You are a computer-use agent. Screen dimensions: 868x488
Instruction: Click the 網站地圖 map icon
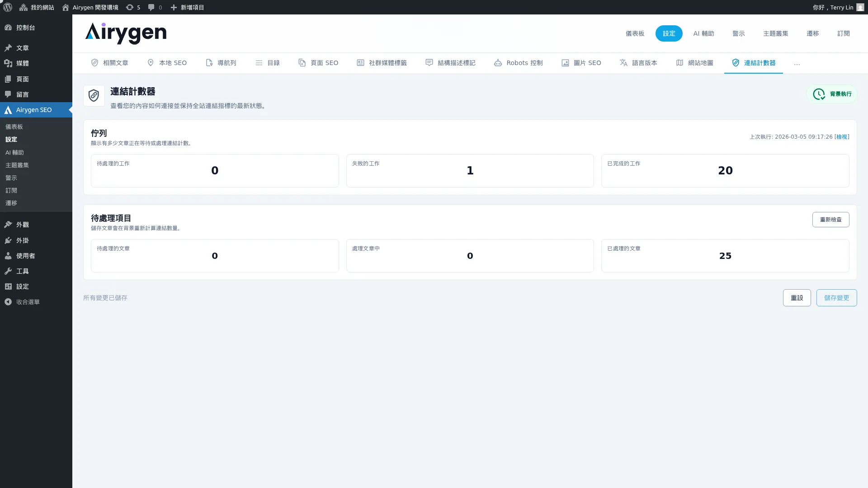click(x=679, y=63)
